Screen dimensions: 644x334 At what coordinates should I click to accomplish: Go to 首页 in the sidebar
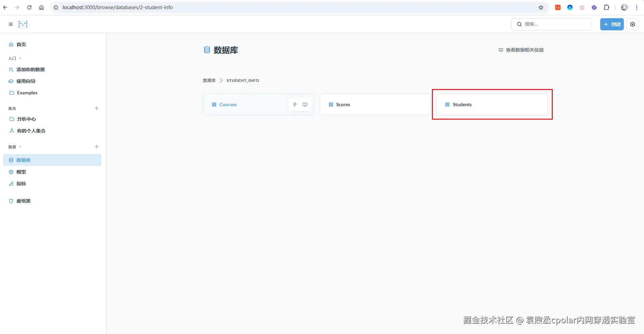tap(52, 44)
